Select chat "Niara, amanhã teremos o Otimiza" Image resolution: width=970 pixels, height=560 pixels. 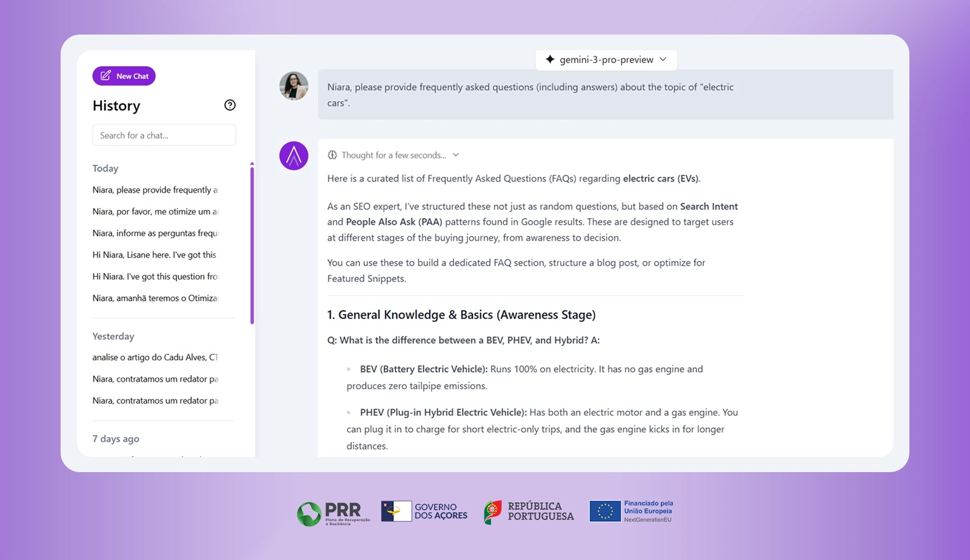[155, 298]
